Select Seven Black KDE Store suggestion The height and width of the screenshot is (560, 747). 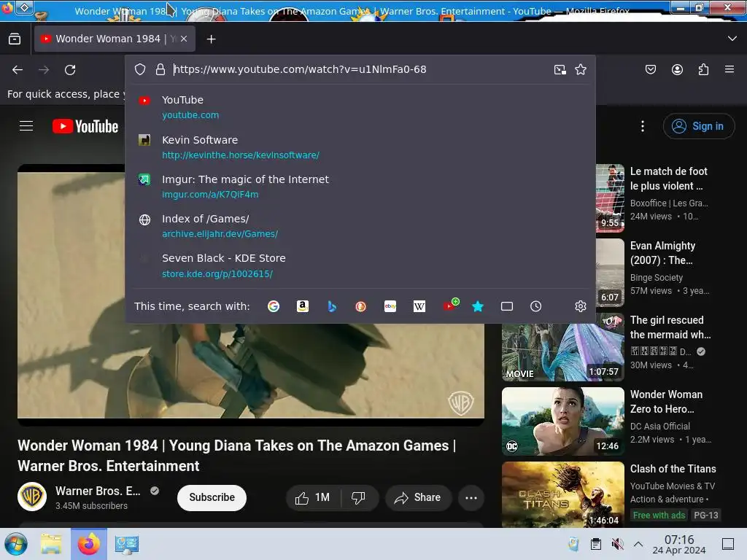(x=360, y=265)
